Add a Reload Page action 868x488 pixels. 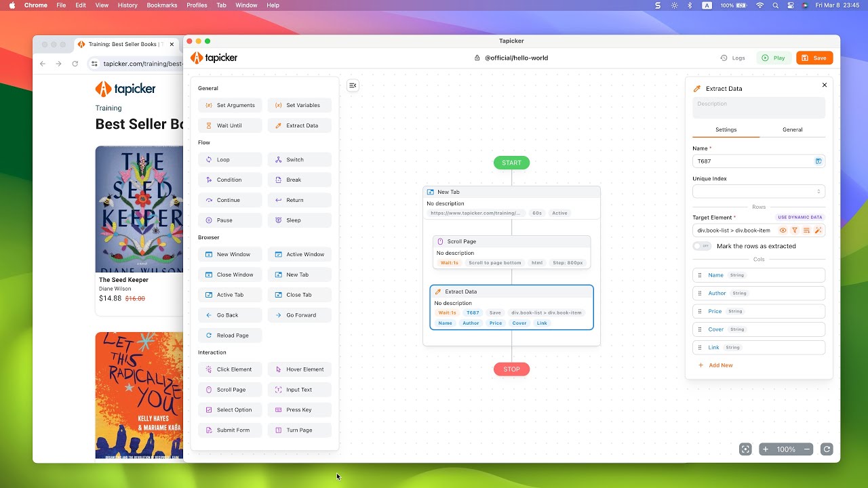pyautogui.click(x=230, y=335)
